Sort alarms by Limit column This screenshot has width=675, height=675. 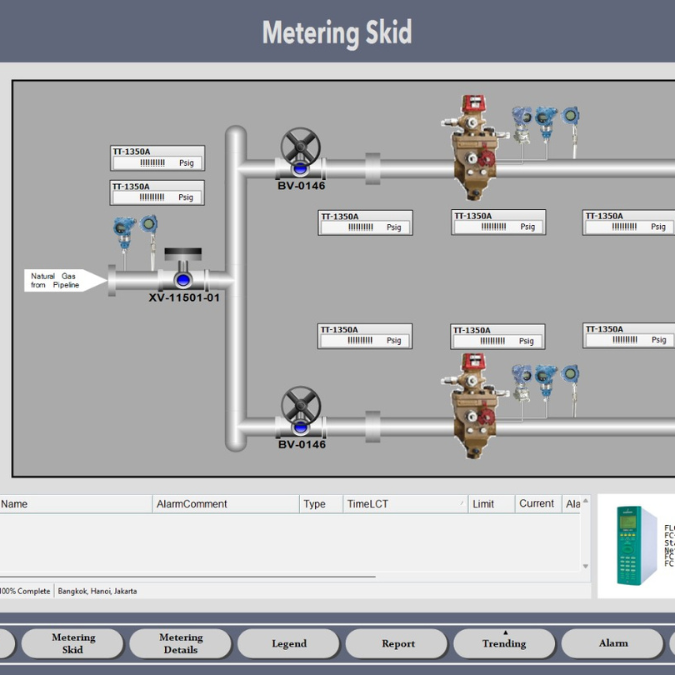492,504
